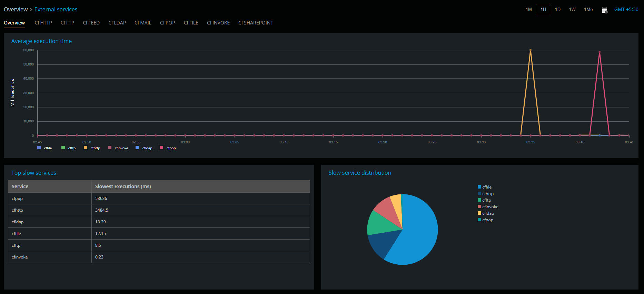Click the 12.15 execution value
The image size is (644, 294).
pyautogui.click(x=100, y=234)
